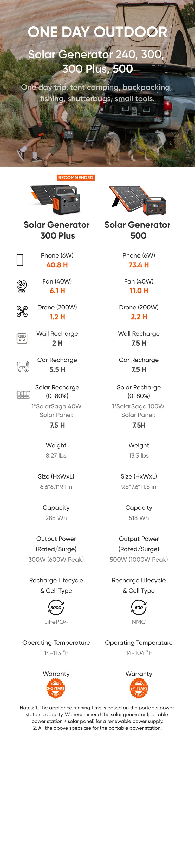Click the wall outlet recharge icon
The height and width of the screenshot is (868, 195).
pos(22,338)
